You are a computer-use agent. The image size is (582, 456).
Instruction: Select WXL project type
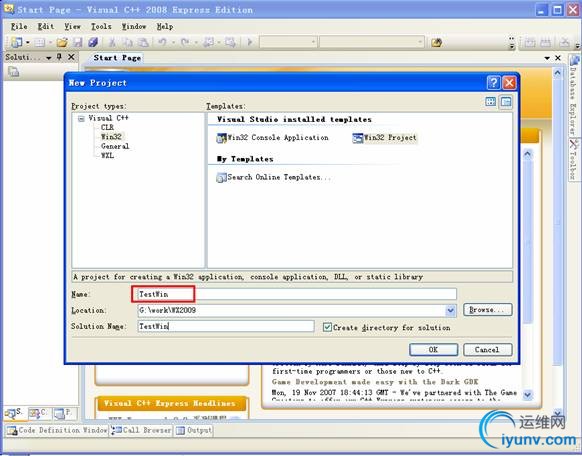[x=107, y=155]
